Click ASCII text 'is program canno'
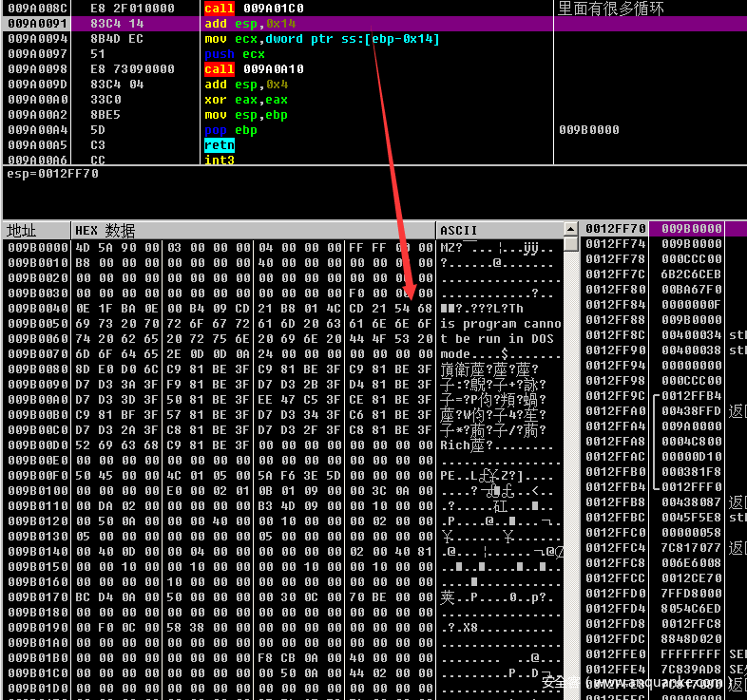Image resolution: width=747 pixels, height=700 pixels. tap(500, 323)
